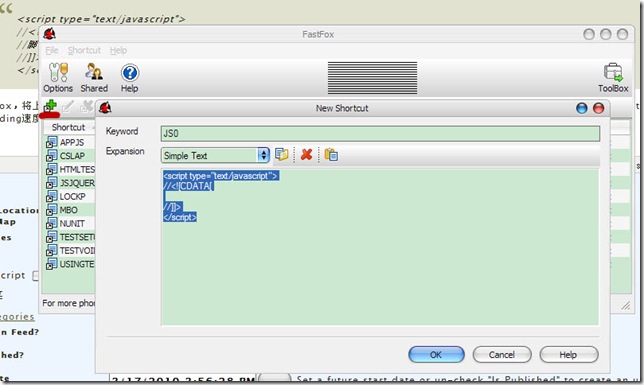Click the 'FastFox' window title text
The height and width of the screenshot is (385, 644).
318,35
